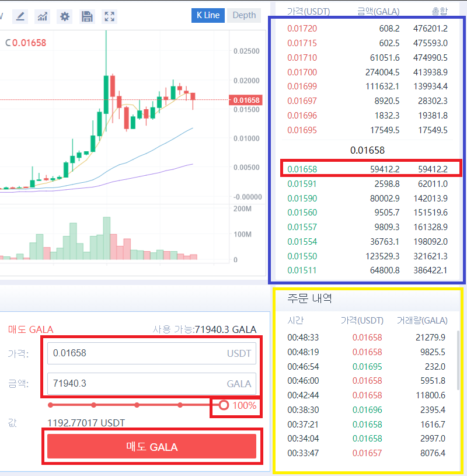Viewport: 467px width, 476px height.
Task: Click the 금액 GALA amount input field
Action: click(152, 383)
